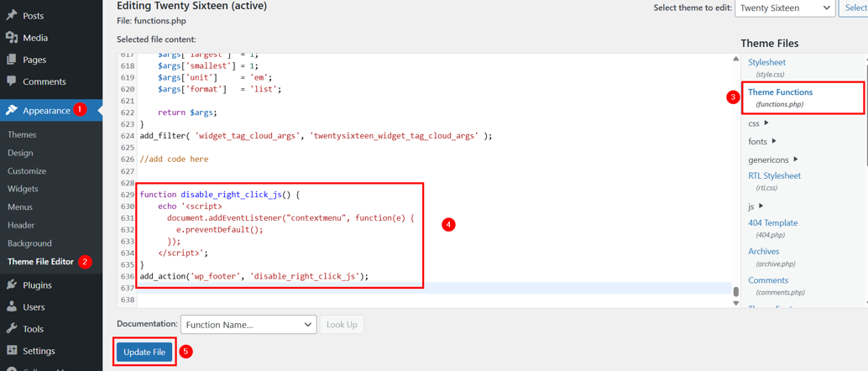The image size is (868, 371).
Task: Open Menus submenu item
Action: point(20,207)
